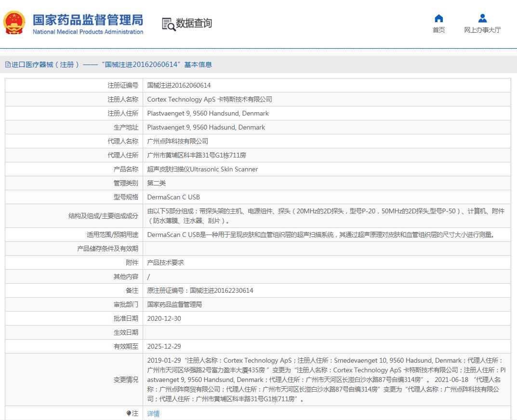Click the data query magnifier icon
Screen dimensions: 517x420
(169, 25)
